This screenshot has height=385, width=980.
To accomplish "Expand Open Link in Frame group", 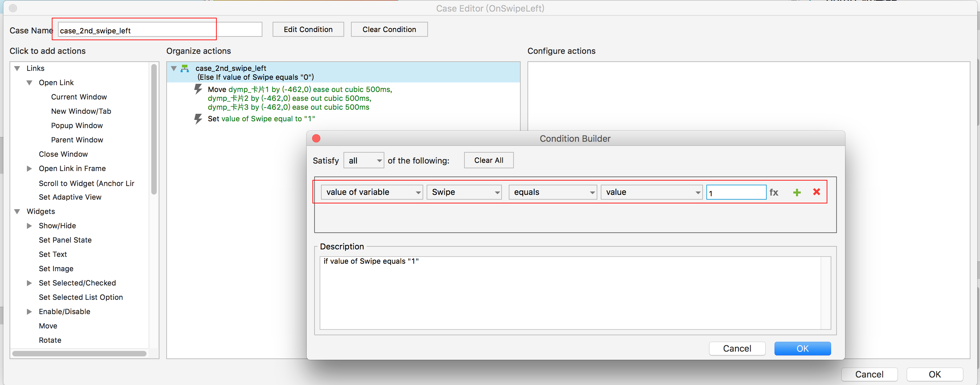I will tap(29, 169).
